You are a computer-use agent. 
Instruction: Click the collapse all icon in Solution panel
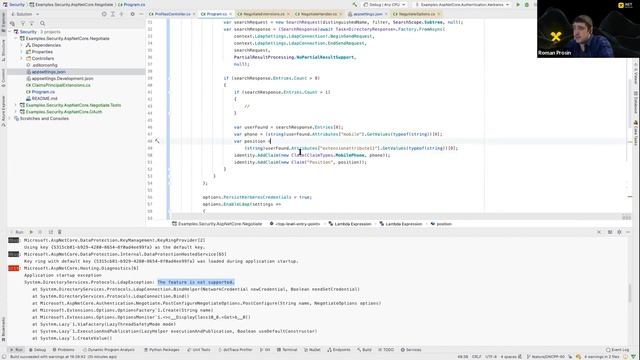pos(121,14)
